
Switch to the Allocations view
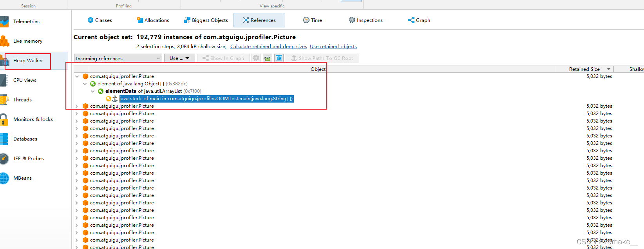pos(153,20)
